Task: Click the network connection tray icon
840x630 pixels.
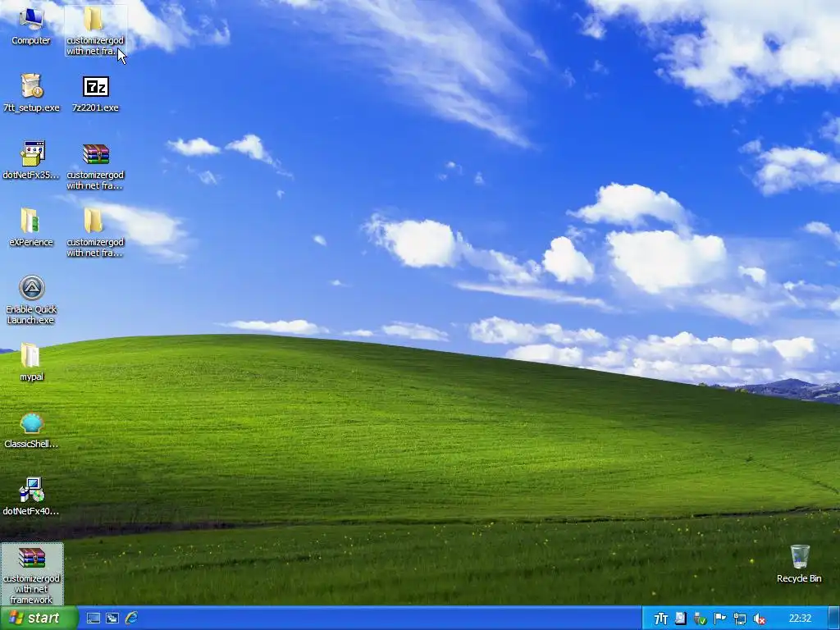Action: [x=739, y=619]
